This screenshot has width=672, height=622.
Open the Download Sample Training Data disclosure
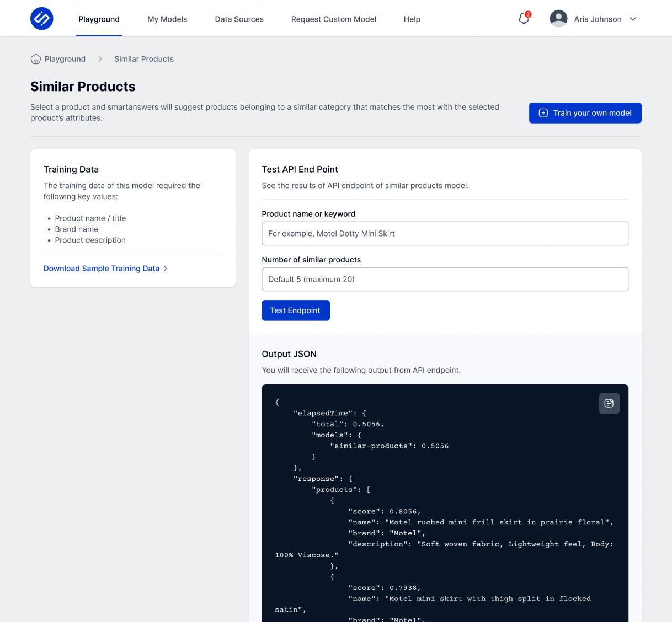coord(101,269)
